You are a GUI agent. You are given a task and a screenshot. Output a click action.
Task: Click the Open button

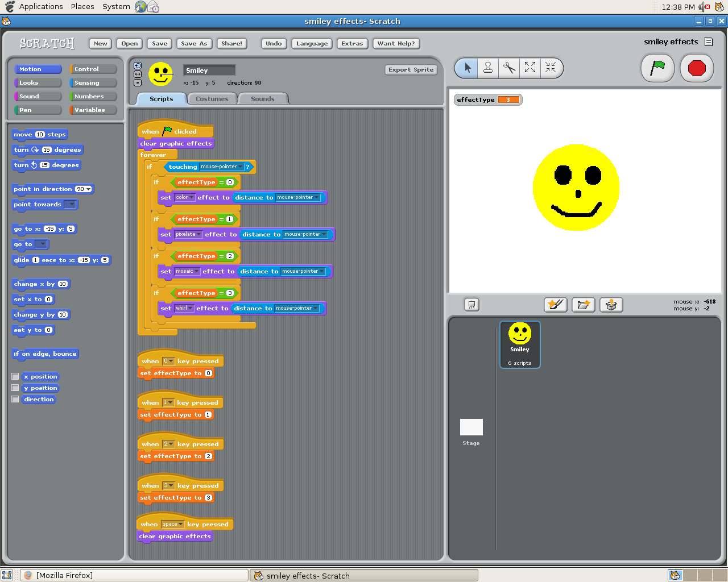(130, 43)
